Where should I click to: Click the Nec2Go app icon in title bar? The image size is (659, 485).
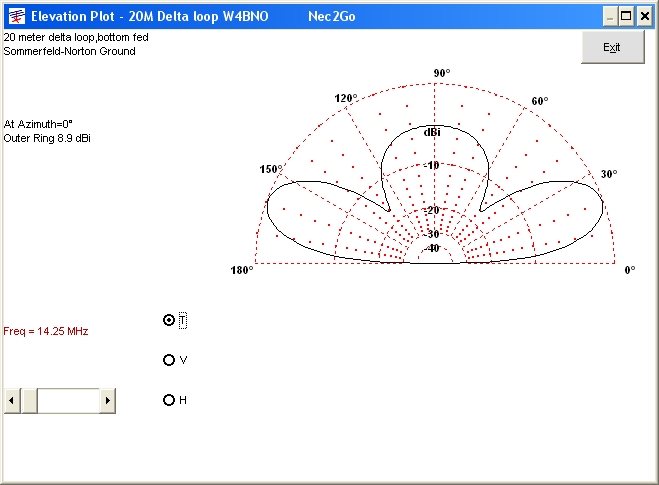point(17,16)
